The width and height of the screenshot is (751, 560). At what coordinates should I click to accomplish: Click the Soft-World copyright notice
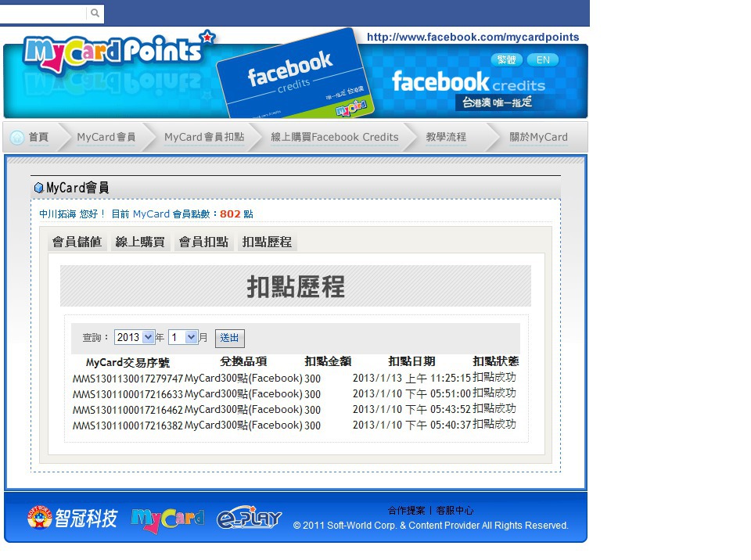tap(430, 526)
